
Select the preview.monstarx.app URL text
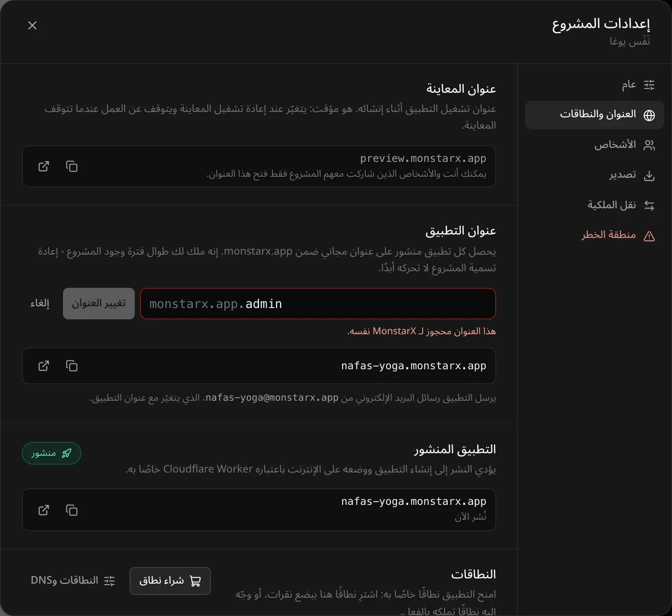[x=423, y=158]
